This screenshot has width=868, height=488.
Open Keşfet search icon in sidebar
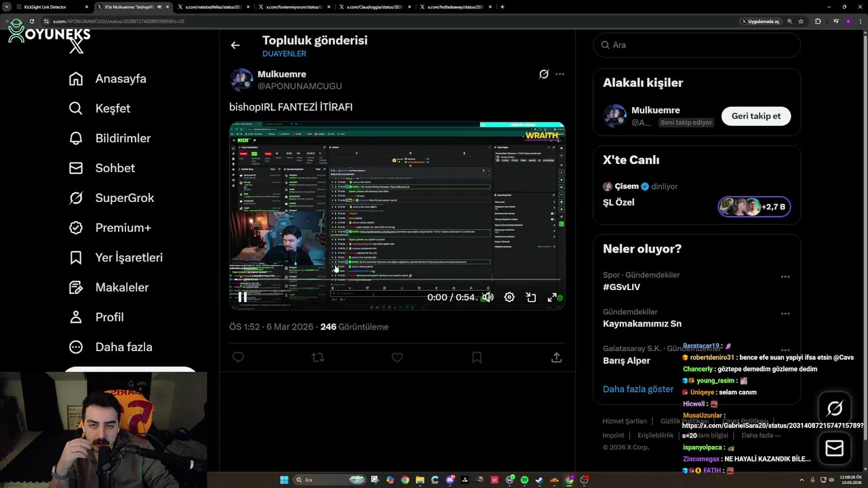pyautogui.click(x=76, y=108)
